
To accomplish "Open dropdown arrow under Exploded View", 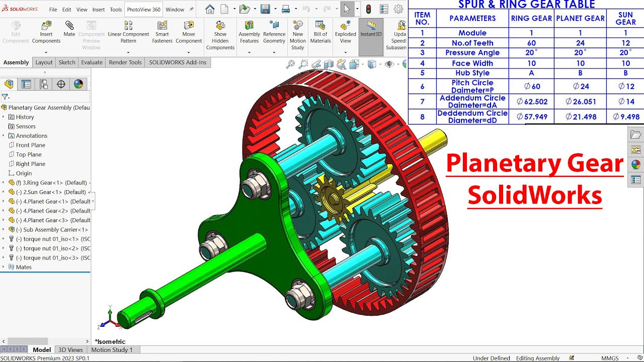I will click(346, 52).
